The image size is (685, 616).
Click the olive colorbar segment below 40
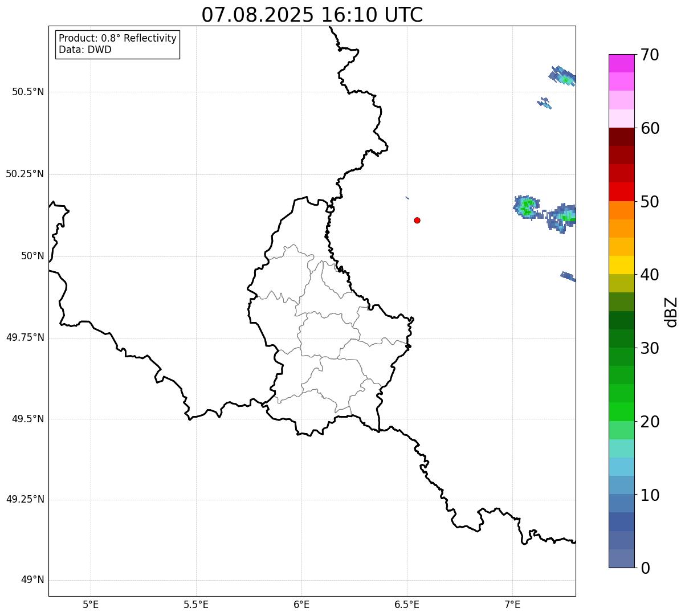point(621,284)
